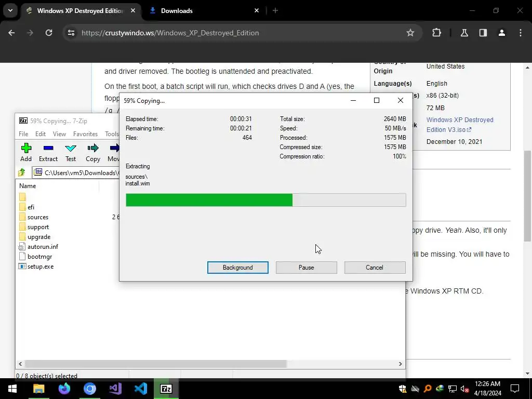
Task: Open the browser Extensions puzzle icon
Action: click(436, 33)
